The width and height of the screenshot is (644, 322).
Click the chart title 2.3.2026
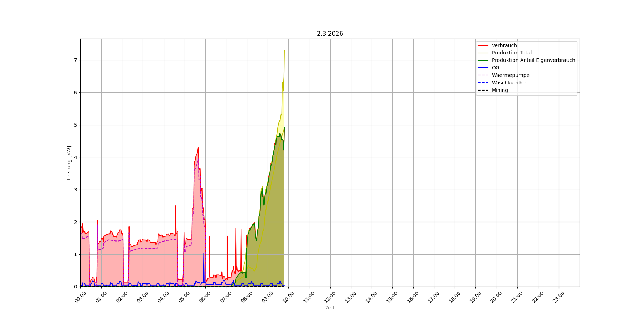(330, 34)
